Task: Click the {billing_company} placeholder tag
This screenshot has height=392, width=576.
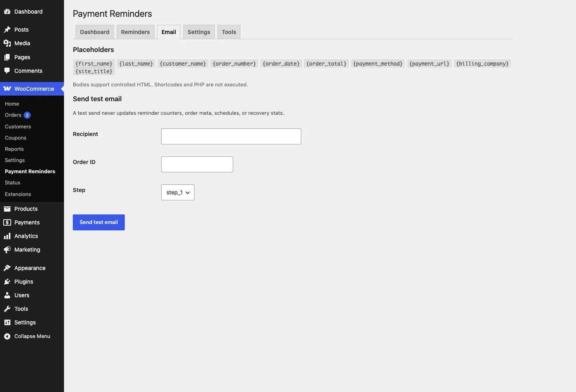Action: pos(482,64)
